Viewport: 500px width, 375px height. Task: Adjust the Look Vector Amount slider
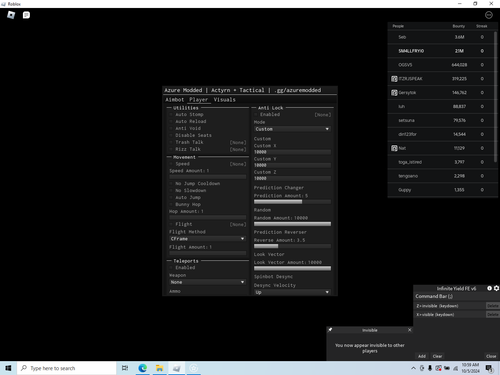click(x=292, y=268)
